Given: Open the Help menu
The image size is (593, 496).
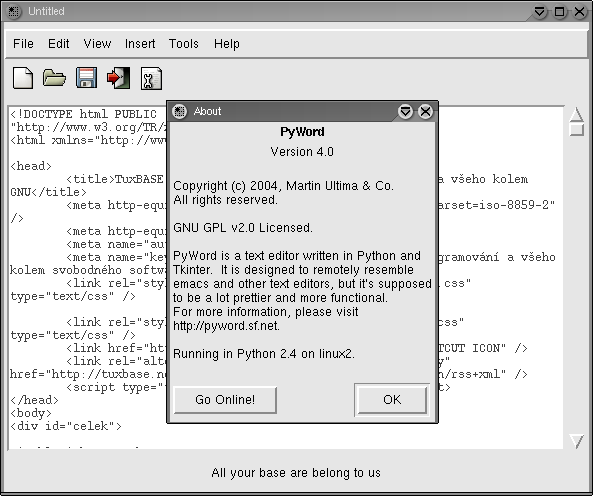Looking at the screenshot, I should pyautogui.click(x=227, y=44).
